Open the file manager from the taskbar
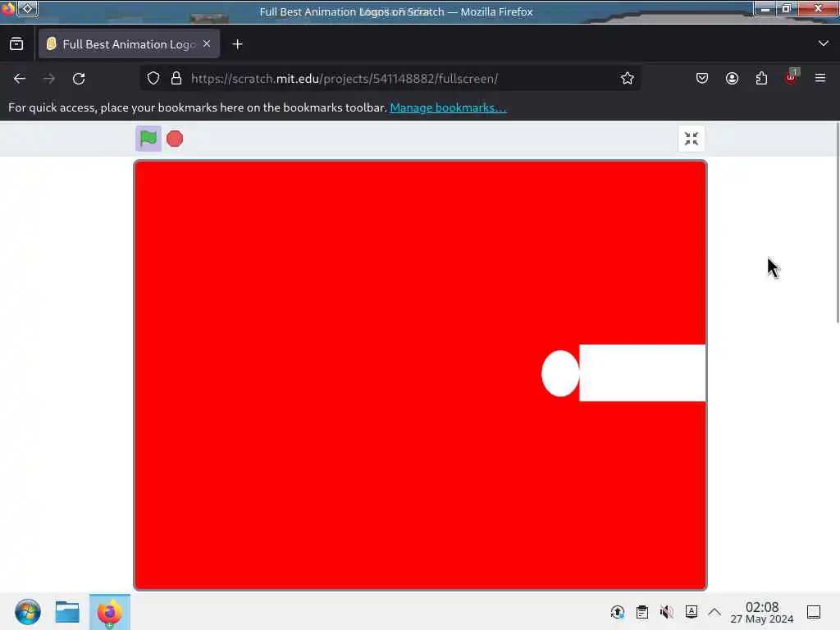 point(67,612)
